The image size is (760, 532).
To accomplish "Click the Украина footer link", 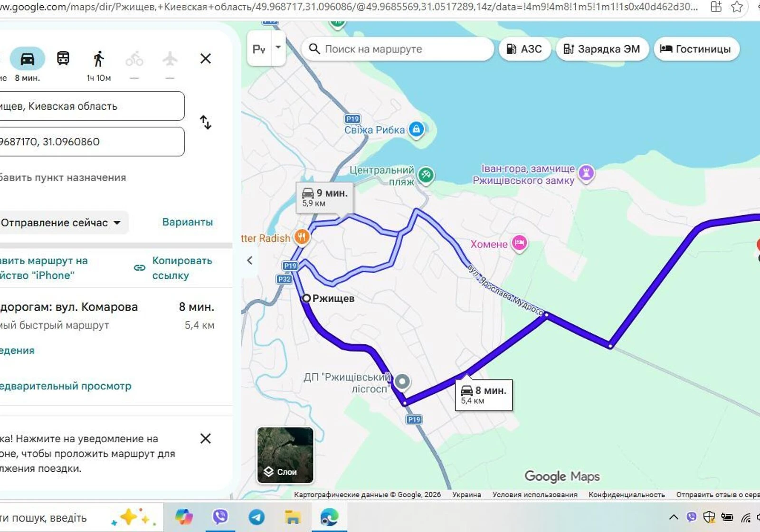I will (466, 494).
